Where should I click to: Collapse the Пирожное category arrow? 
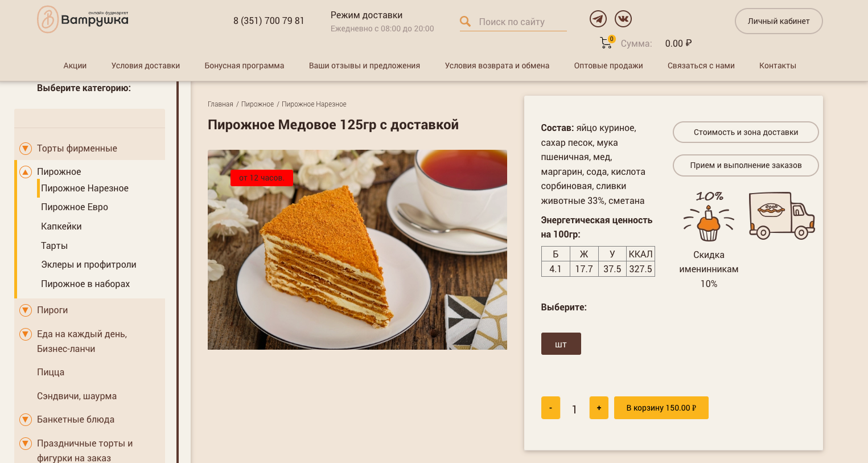[x=26, y=172]
